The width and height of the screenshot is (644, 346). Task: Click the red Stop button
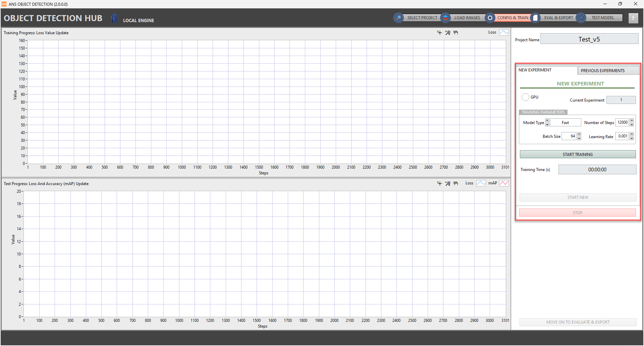coord(577,213)
